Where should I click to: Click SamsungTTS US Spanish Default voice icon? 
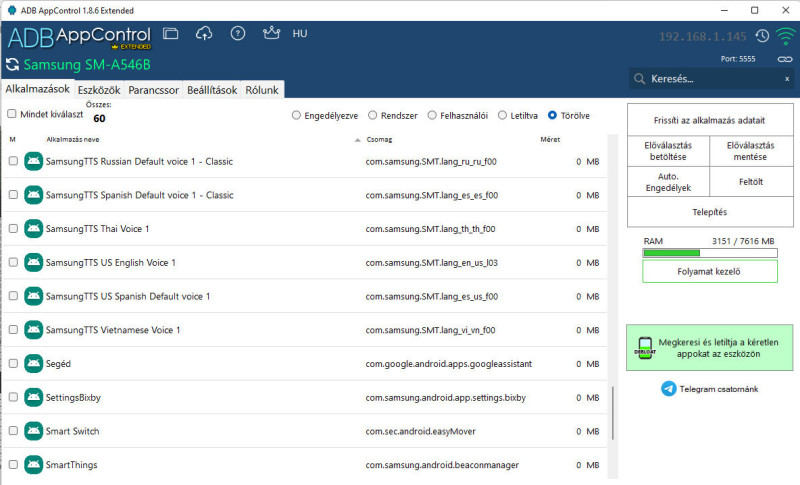click(34, 296)
